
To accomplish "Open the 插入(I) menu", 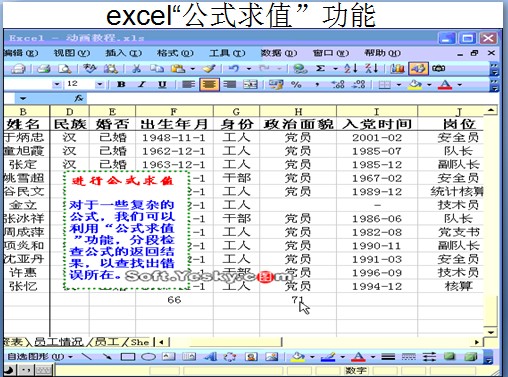I will (124, 53).
